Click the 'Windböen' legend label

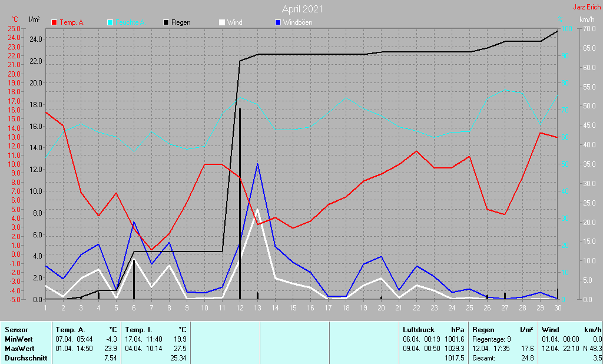(x=297, y=22)
